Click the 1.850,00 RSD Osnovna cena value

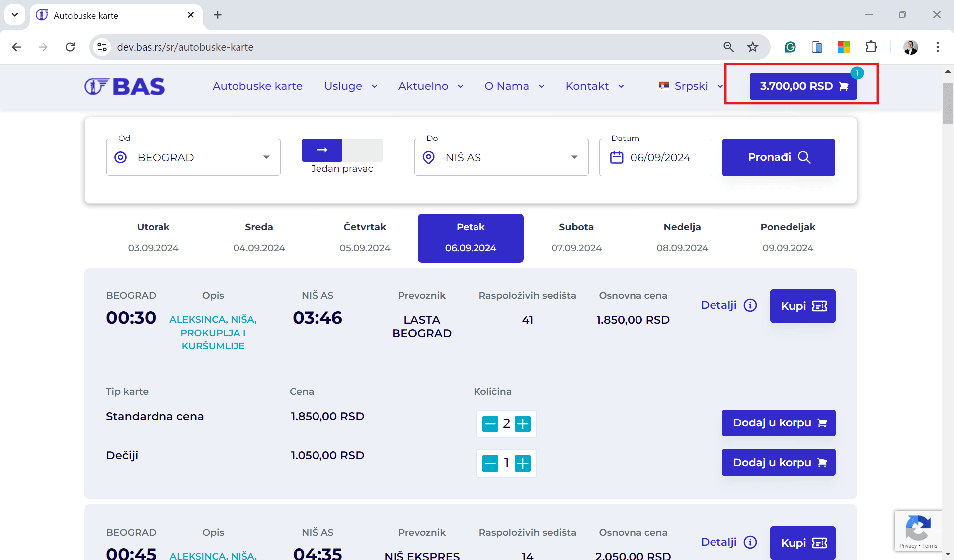633,320
